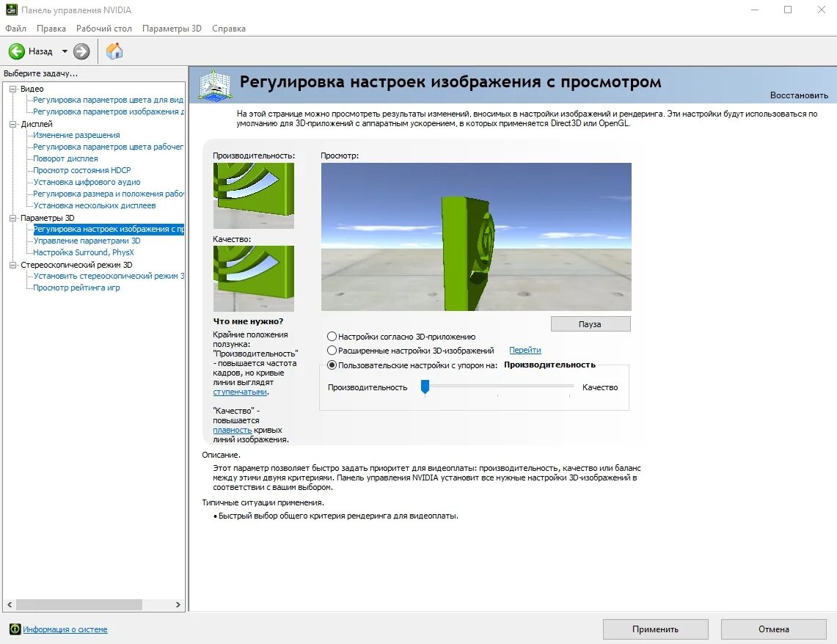The width and height of the screenshot is (837, 644).
Task: Click the Производительность preview thumbnail
Action: [254, 196]
